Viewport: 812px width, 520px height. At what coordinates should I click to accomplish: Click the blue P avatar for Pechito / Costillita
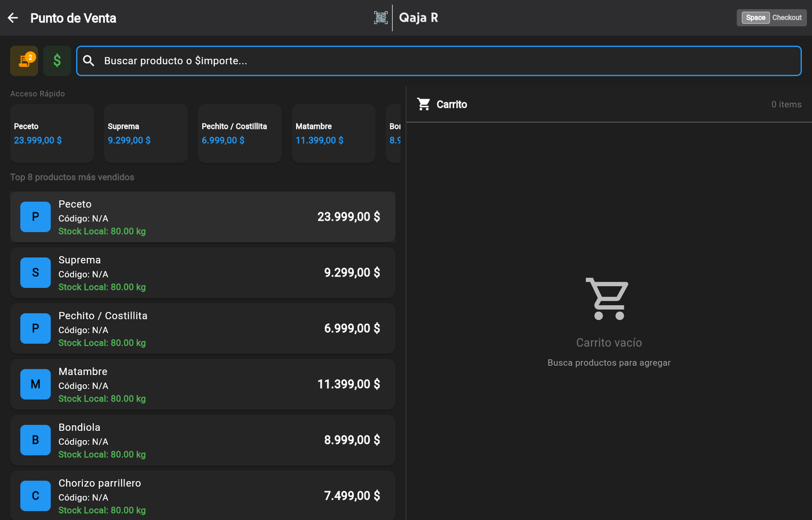36,328
